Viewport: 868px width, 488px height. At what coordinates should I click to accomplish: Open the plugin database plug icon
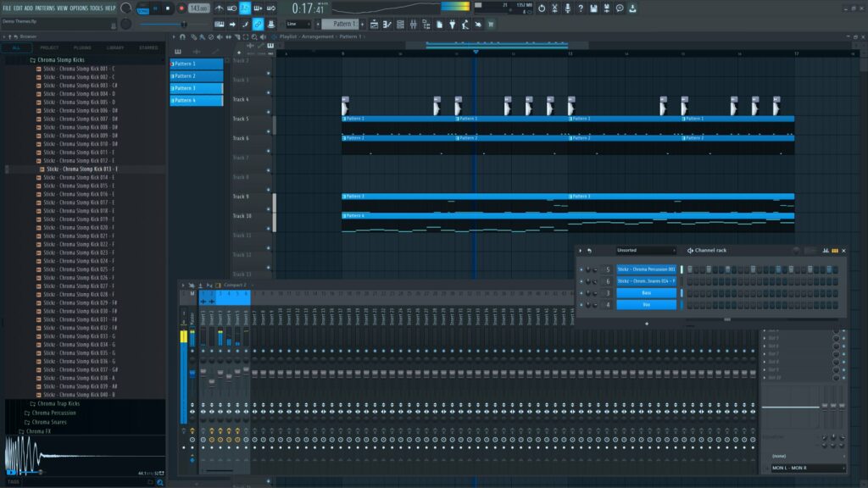tap(453, 25)
